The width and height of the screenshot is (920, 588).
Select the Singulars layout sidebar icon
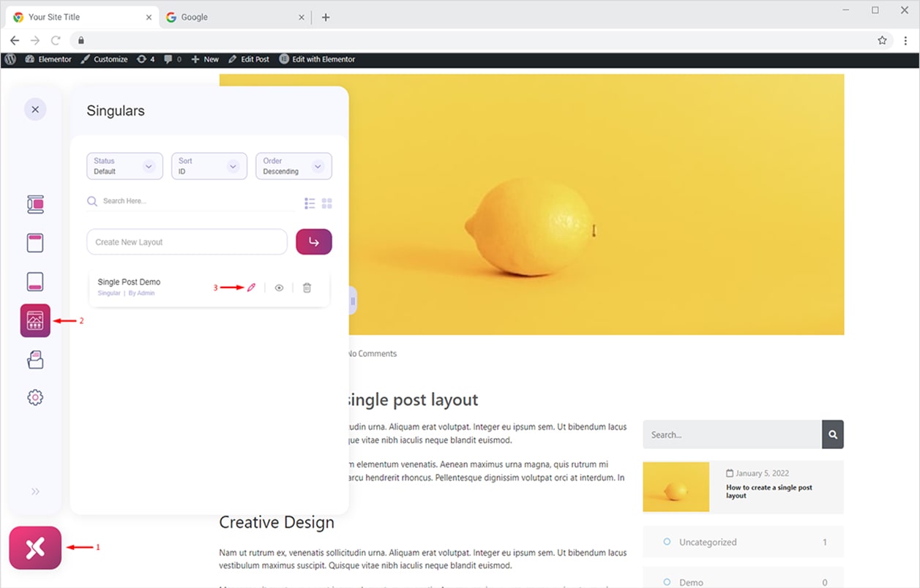[35, 320]
